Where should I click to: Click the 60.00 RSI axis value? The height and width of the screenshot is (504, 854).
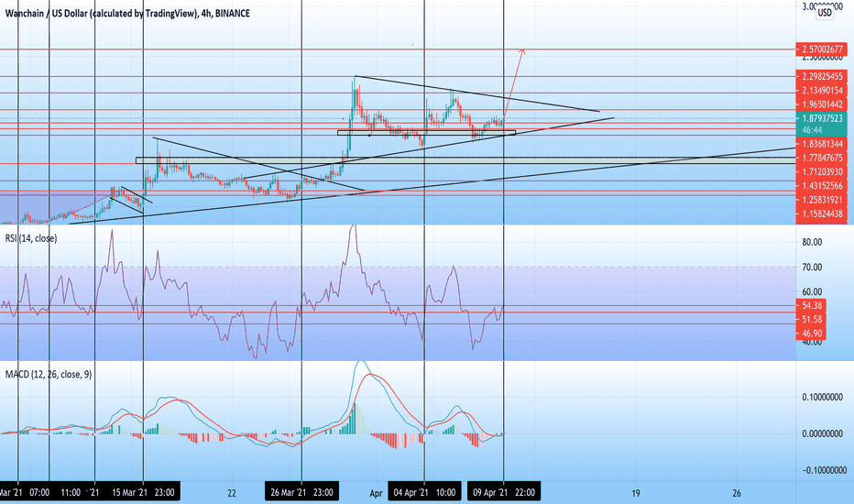pyautogui.click(x=812, y=292)
